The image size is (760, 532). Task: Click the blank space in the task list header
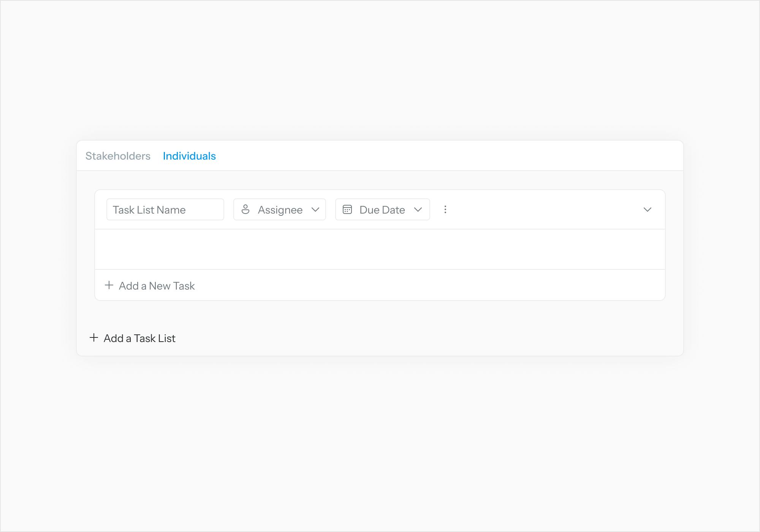click(543, 209)
